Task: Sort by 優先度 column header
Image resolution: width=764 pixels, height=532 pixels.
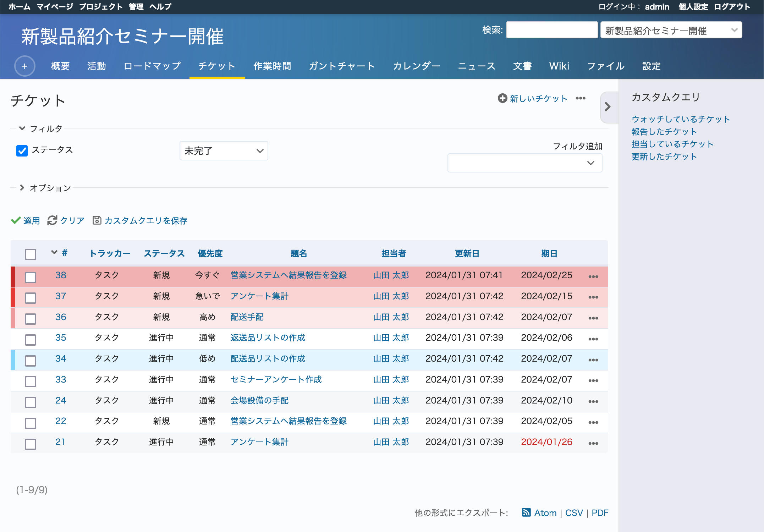Action: click(210, 253)
